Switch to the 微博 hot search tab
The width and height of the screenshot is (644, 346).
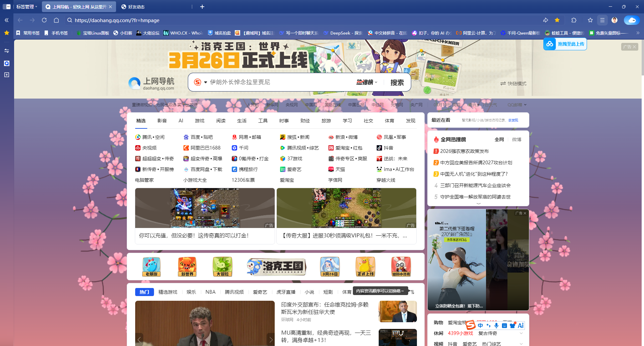coord(517,139)
